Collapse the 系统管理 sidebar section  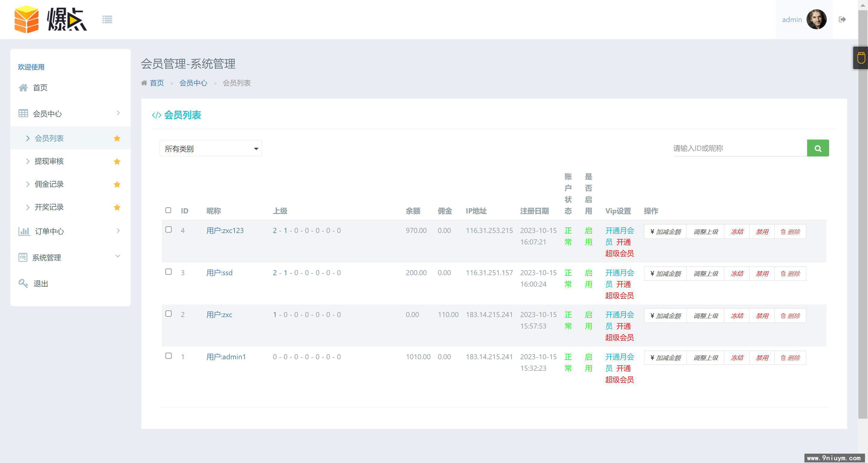click(x=70, y=257)
